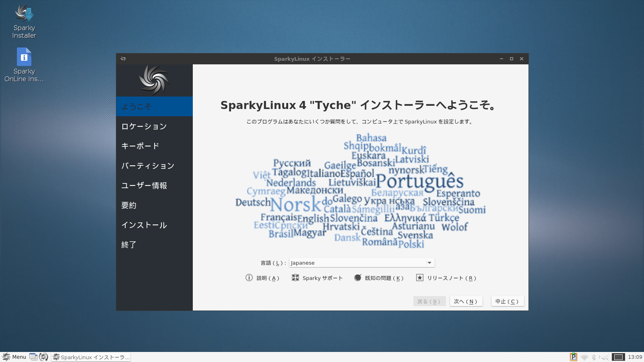Click the workspace pager in the panel
Screen dimensions: 644x362
tap(618, 357)
